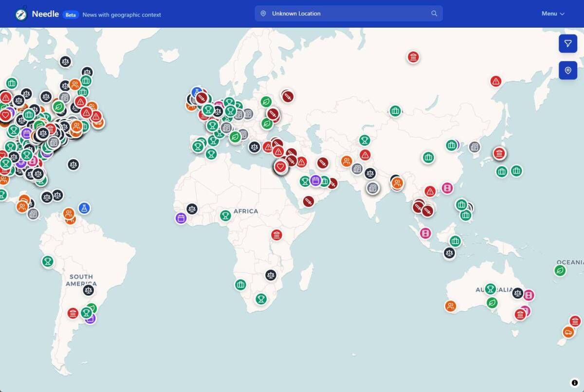Viewport: 584px width, 392px height.
Task: Open the map filter button
Action: 568,43
